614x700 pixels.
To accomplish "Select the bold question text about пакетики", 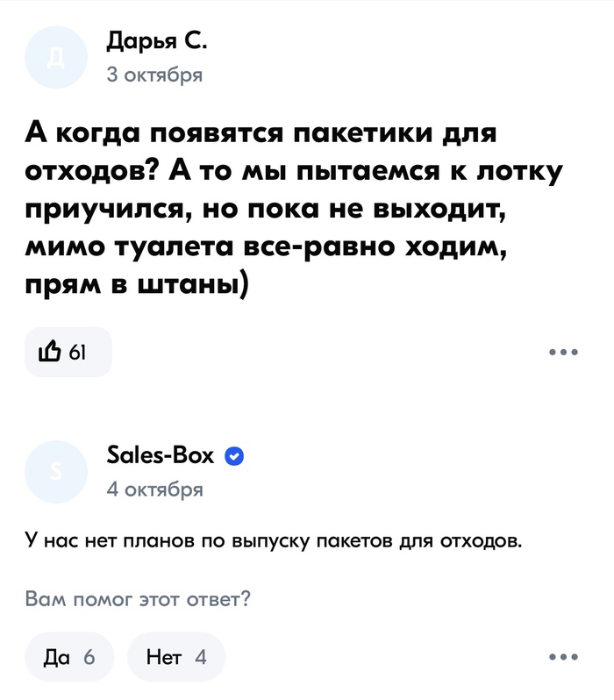I will pos(293,209).
